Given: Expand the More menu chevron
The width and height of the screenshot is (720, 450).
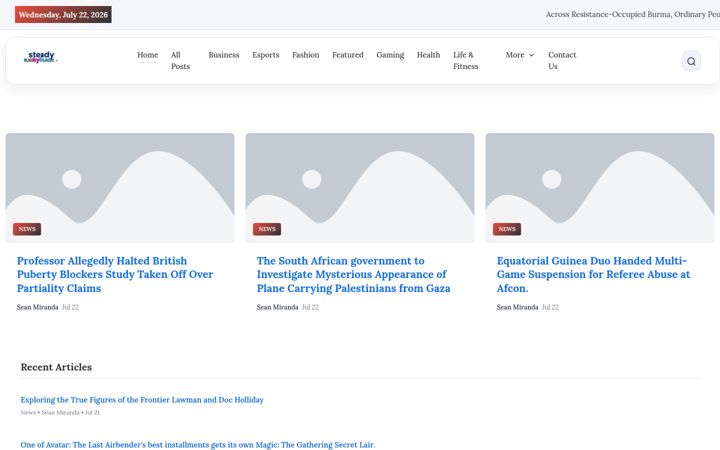Looking at the screenshot, I should 531,55.
